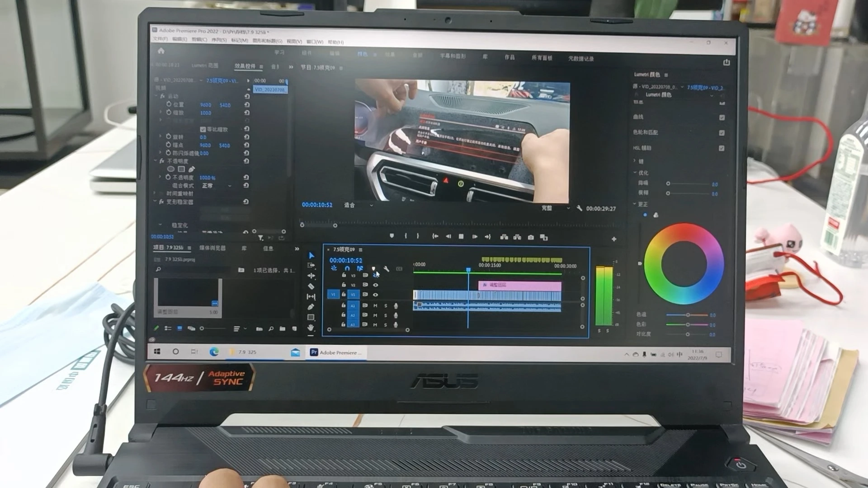Toggle track lock on V3
This screenshot has width=868, height=488.
pos(344,275)
